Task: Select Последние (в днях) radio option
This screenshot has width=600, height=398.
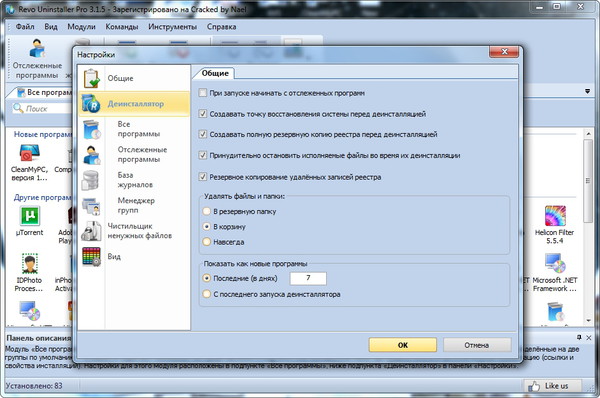Action: click(x=207, y=278)
